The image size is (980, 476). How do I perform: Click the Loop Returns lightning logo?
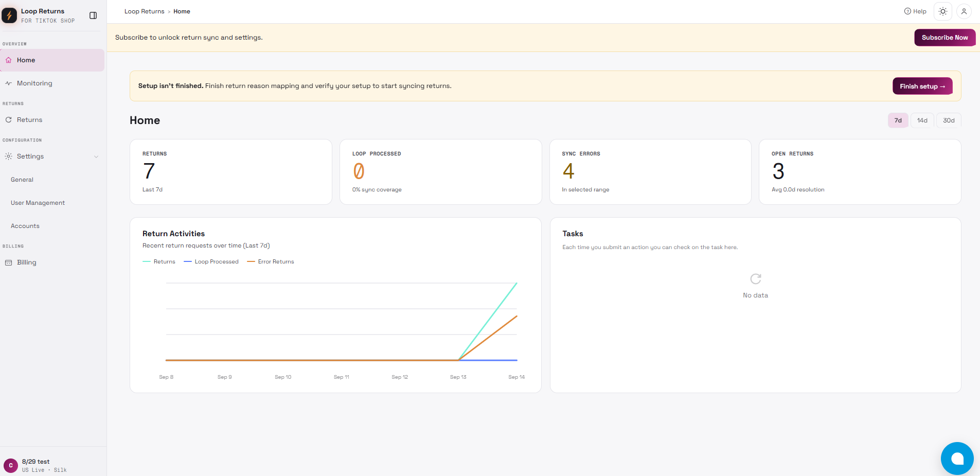[9, 15]
